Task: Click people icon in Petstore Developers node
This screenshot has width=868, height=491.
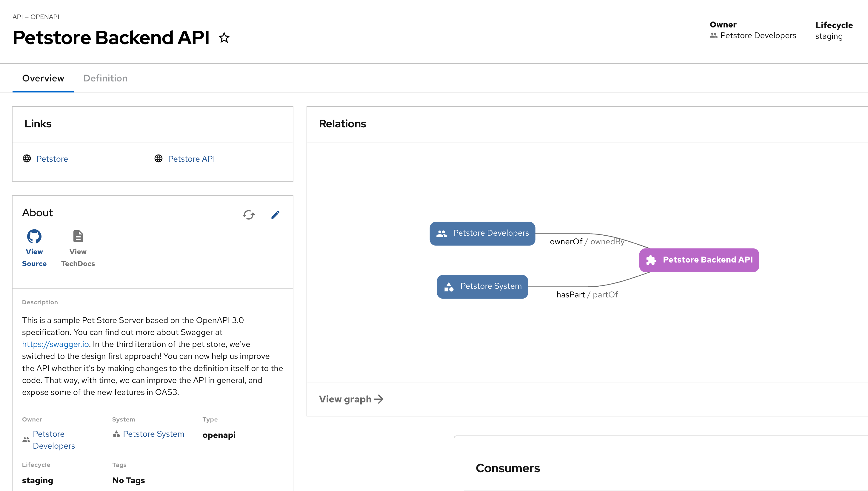Action: click(x=441, y=233)
